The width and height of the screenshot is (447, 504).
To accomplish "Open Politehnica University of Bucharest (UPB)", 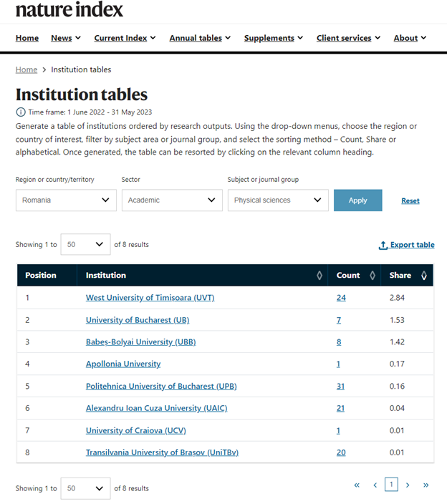I will click(161, 386).
